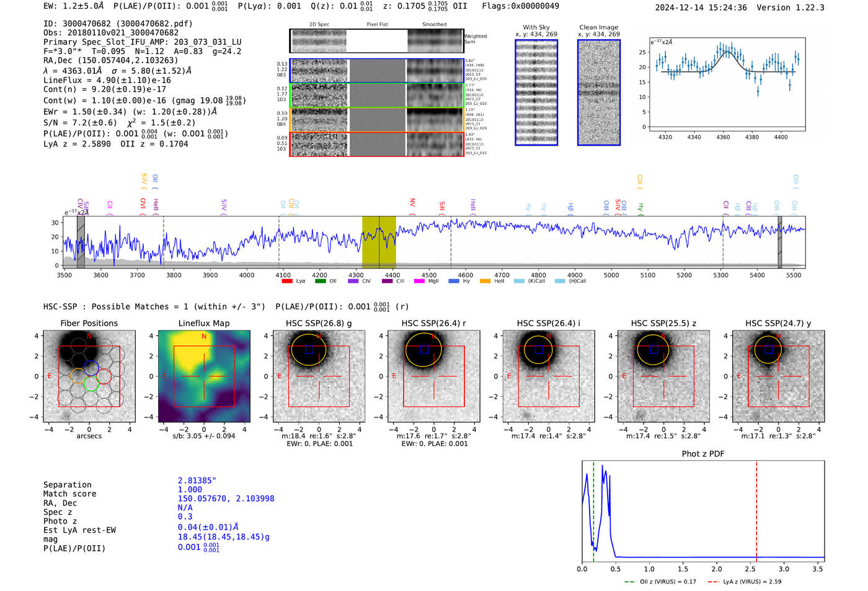Image resolution: width=868 pixels, height=591 pixels.
Task: Click the Clean Image panel
Action: [599, 92]
